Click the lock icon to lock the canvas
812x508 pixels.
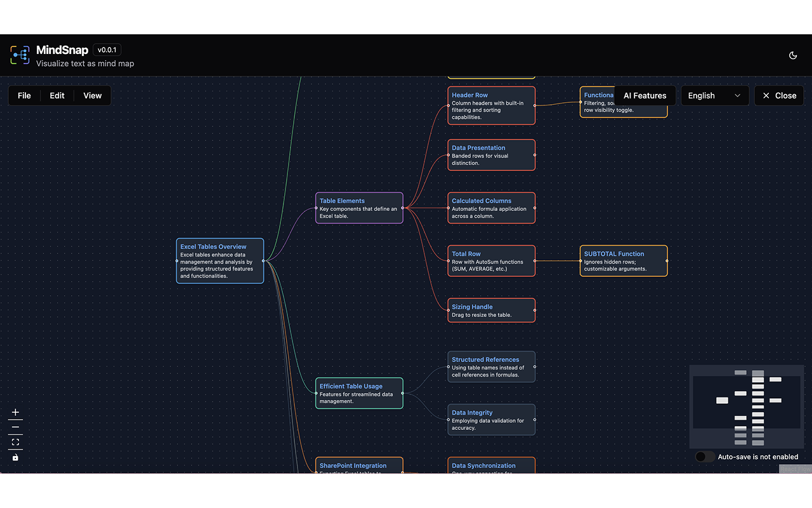15,457
